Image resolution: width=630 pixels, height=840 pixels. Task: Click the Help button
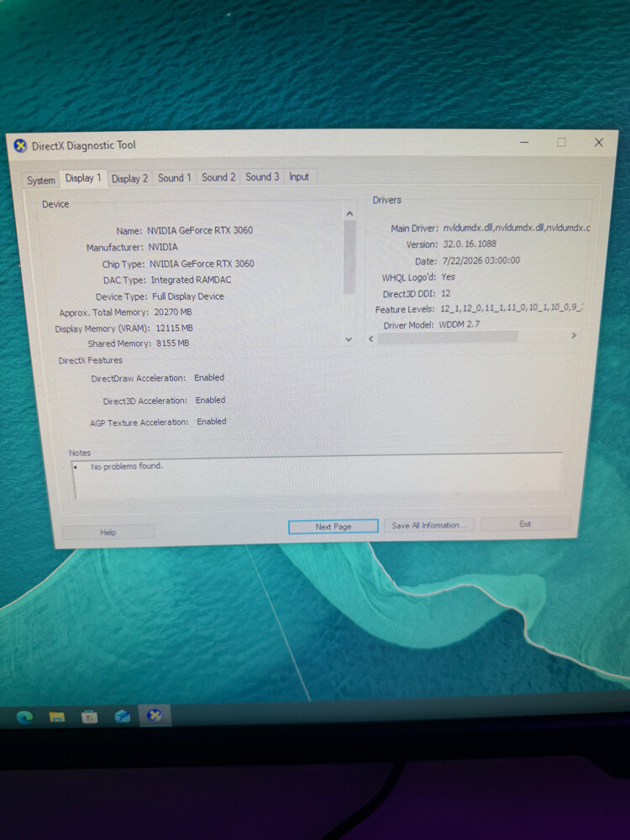pos(108,532)
